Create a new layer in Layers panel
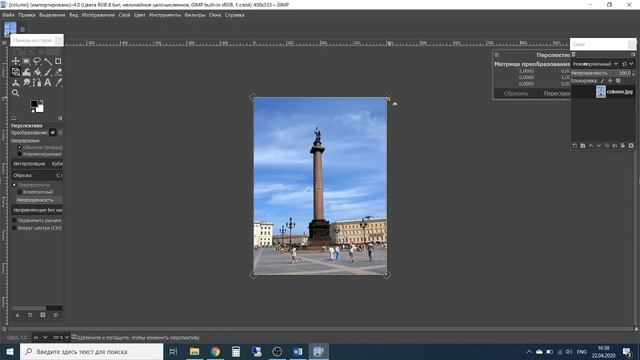Screen dimensions: 640x360 pyautogui.click(x=575, y=146)
